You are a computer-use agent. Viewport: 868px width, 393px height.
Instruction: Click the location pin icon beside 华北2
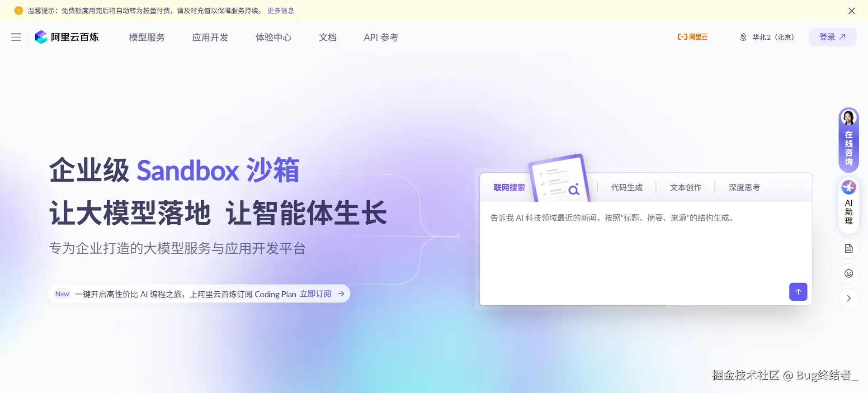(x=743, y=37)
